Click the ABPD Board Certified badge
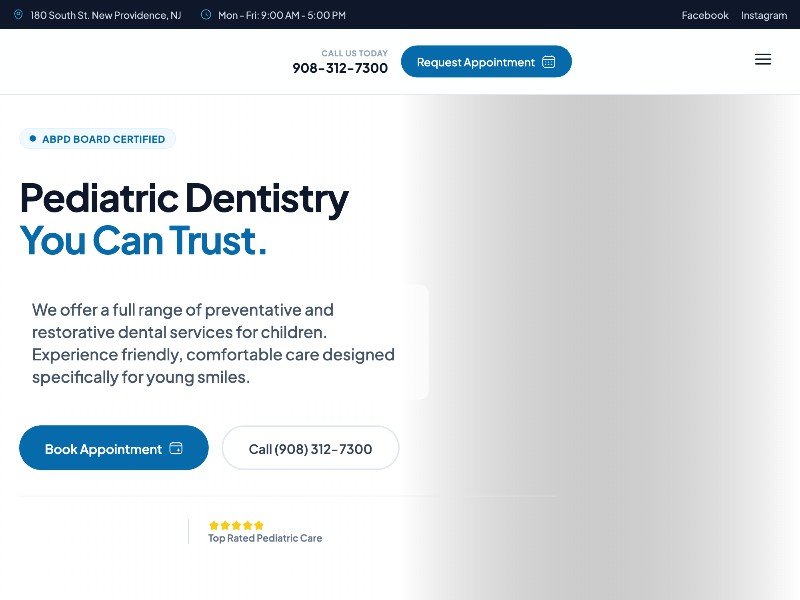This screenshot has height=600, width=800. click(98, 139)
